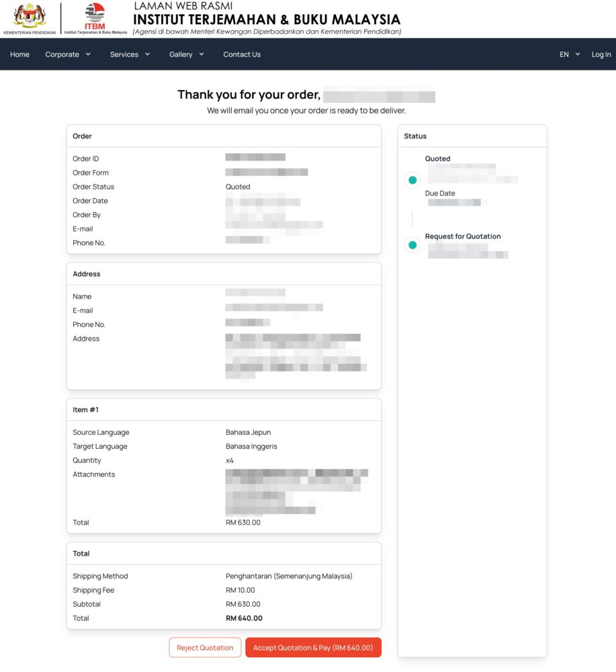This screenshot has width=616, height=672.
Task: Open the EN language selector
Action: [x=564, y=54]
